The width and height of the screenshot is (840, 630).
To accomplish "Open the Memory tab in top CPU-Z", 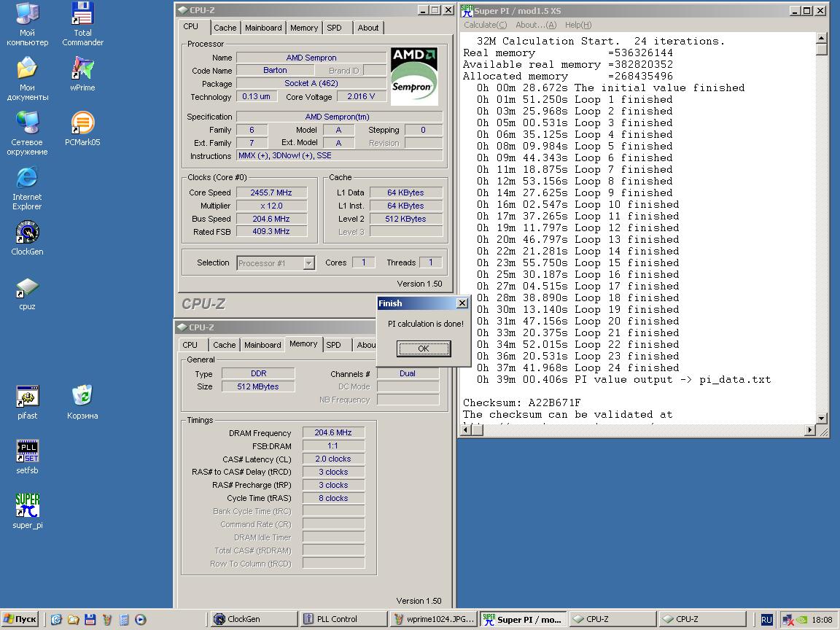I will 304,28.
